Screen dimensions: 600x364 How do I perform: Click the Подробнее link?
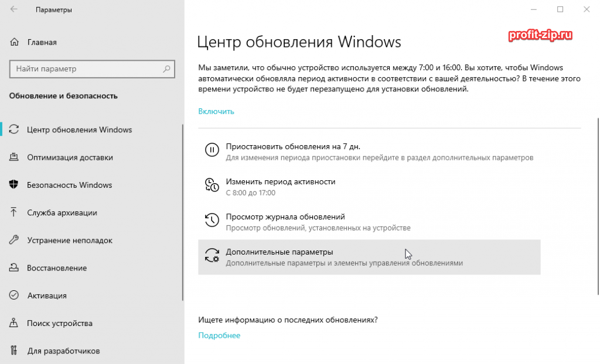[219, 335]
